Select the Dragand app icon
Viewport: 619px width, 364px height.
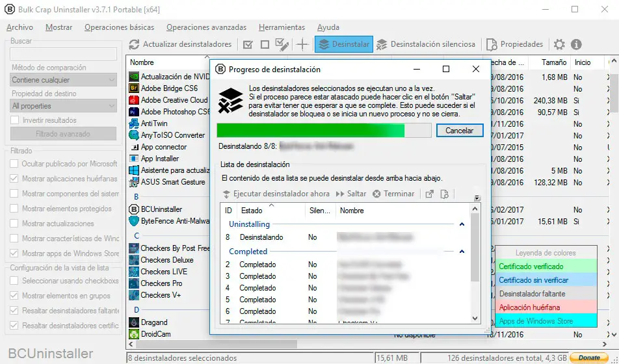(x=134, y=322)
